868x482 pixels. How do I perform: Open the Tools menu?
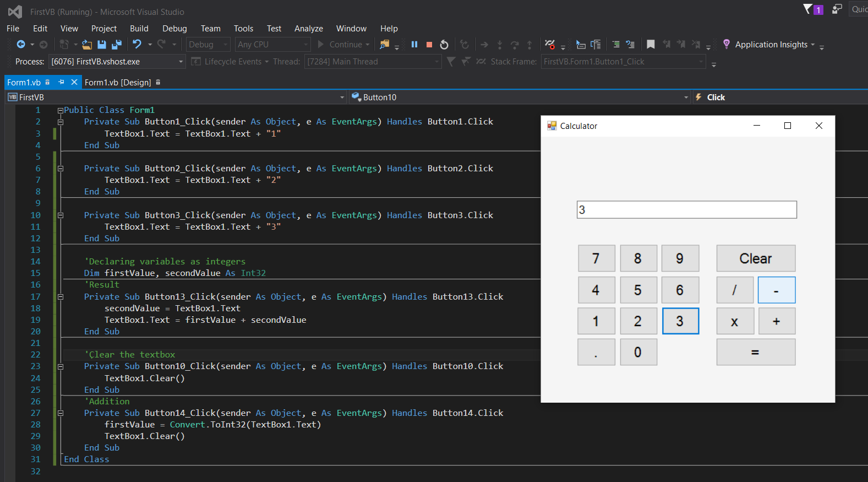[x=243, y=29]
